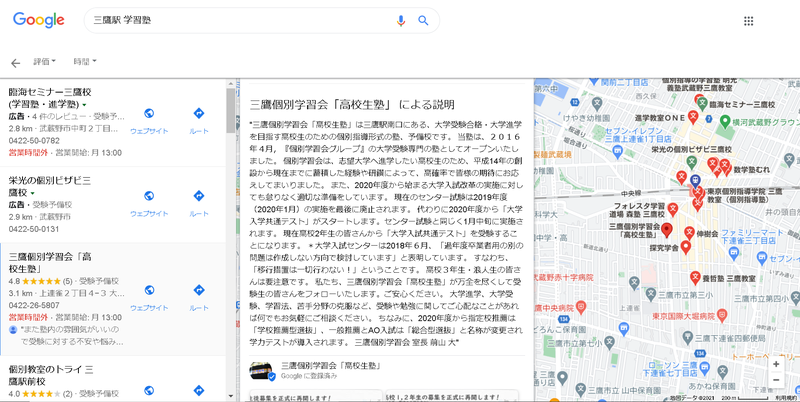The height and width of the screenshot is (402, 800).
Task: Click the 横河武蔵野グラウンド green pin
Action: tap(725, 121)
